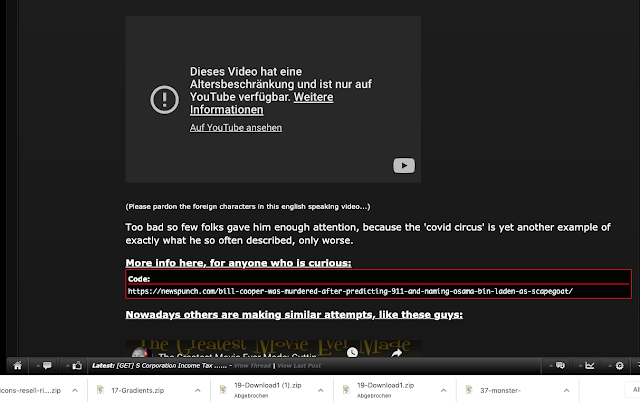
Task: Click the 'pardon the foreign characters' note
Action: [x=248, y=207]
